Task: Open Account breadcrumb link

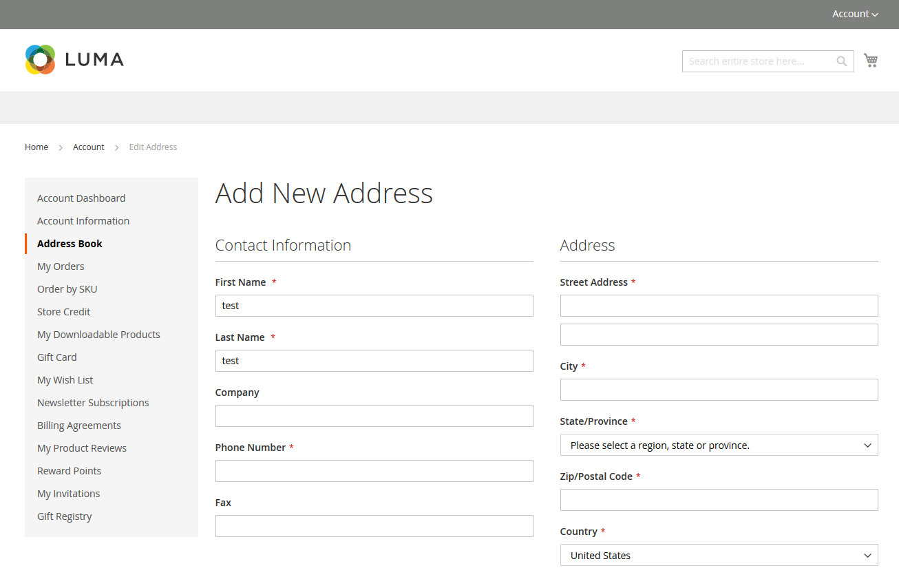Action: point(89,147)
